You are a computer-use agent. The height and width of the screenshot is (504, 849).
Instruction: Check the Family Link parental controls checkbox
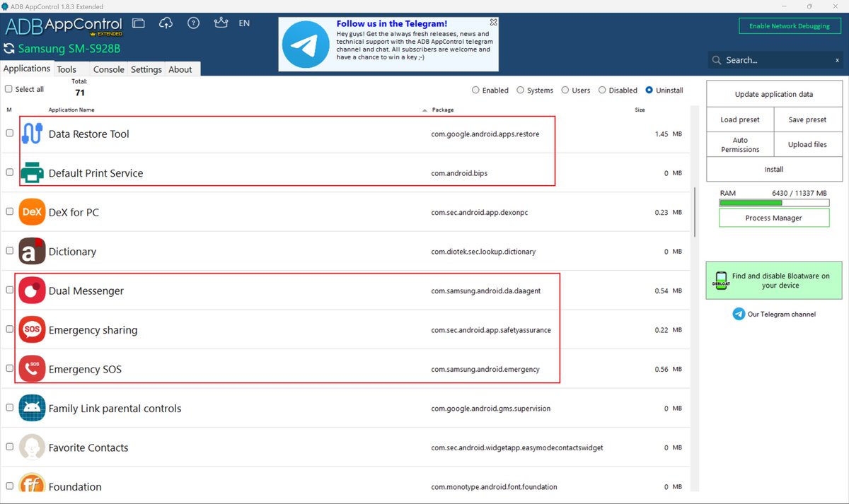click(x=9, y=407)
